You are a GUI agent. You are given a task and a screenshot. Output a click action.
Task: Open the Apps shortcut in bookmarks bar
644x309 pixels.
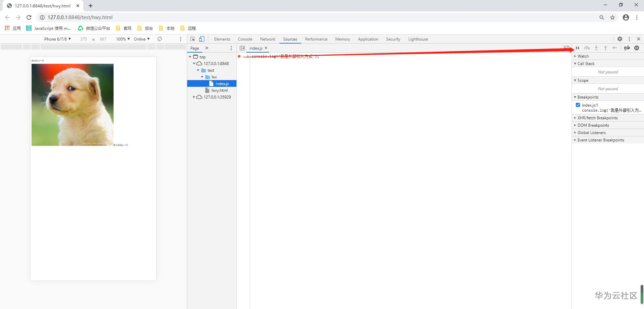coord(13,28)
